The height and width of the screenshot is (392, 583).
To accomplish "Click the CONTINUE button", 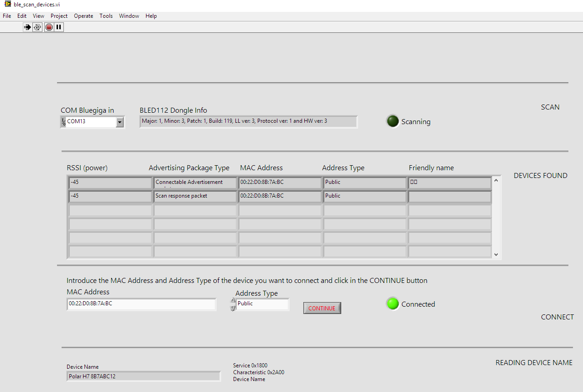I will pyautogui.click(x=322, y=308).
